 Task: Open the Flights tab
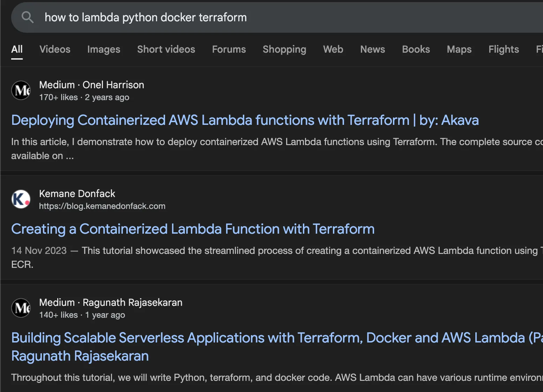[504, 50]
